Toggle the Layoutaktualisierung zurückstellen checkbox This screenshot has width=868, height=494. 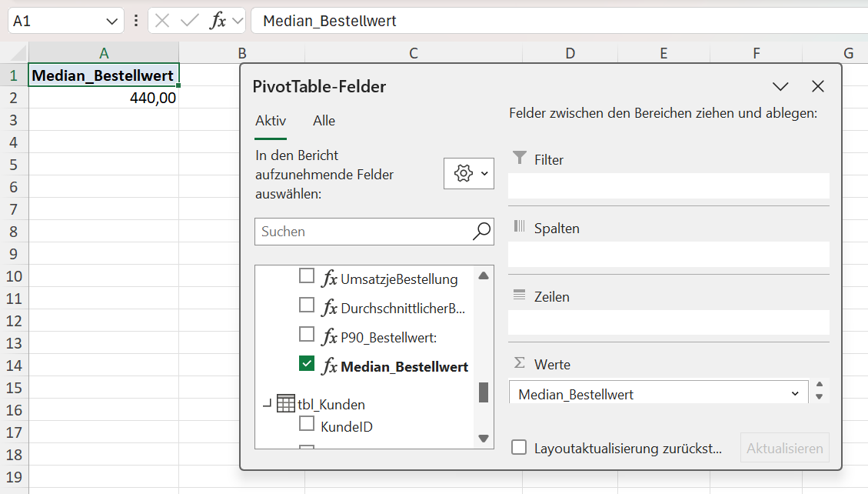(x=520, y=448)
